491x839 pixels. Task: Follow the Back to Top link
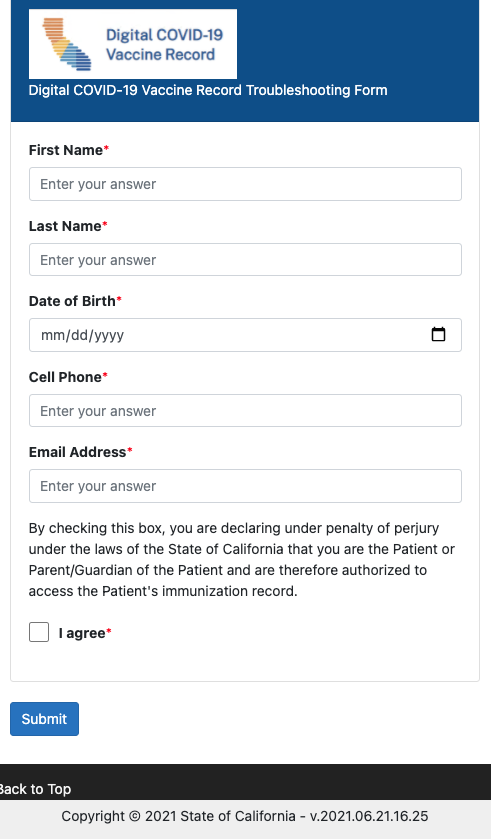[x=34, y=789]
